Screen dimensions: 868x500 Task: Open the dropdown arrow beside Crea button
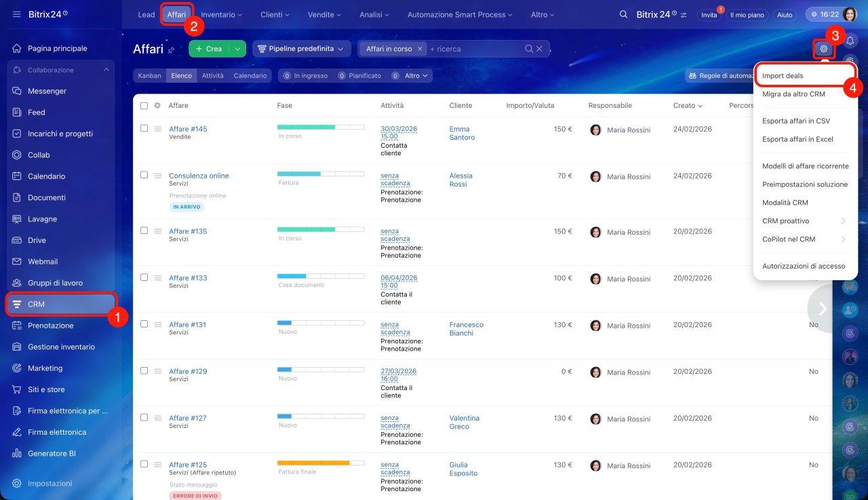237,49
